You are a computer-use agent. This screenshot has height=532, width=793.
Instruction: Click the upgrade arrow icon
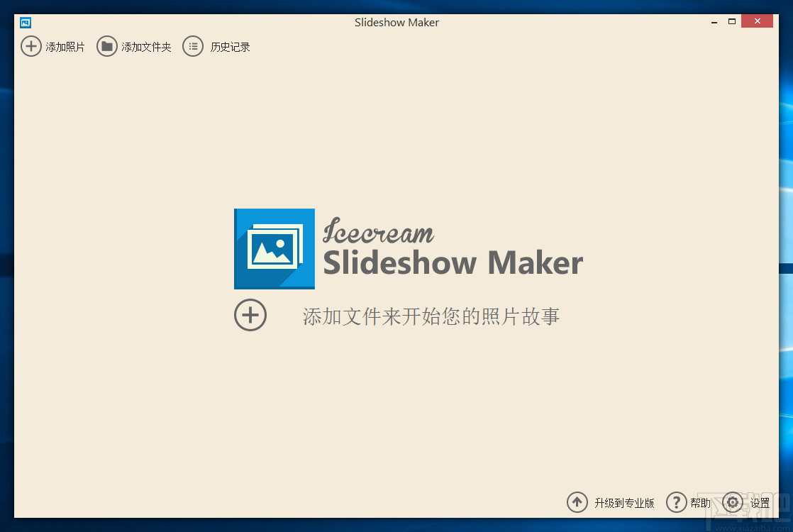coord(577,502)
